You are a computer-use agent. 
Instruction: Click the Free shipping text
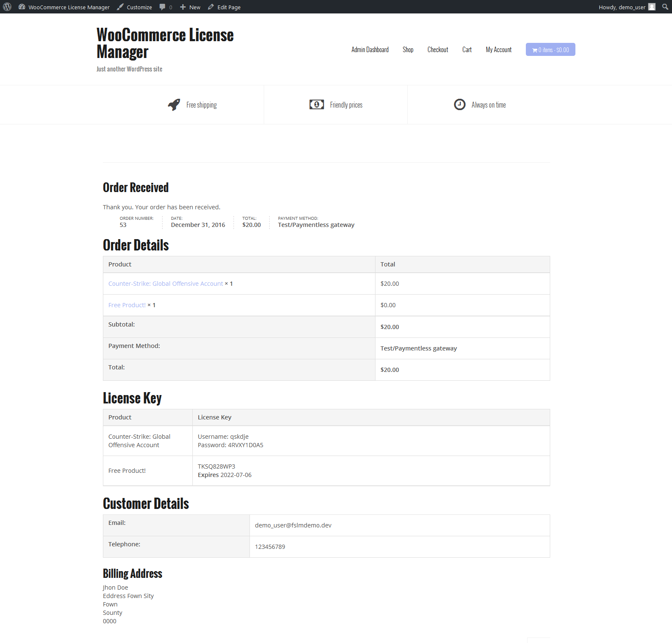pyautogui.click(x=202, y=105)
